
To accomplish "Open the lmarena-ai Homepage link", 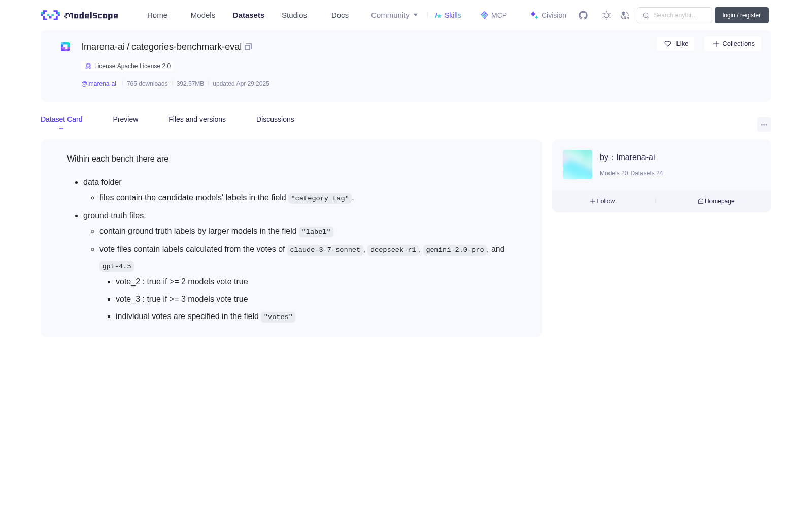I will [716, 201].
